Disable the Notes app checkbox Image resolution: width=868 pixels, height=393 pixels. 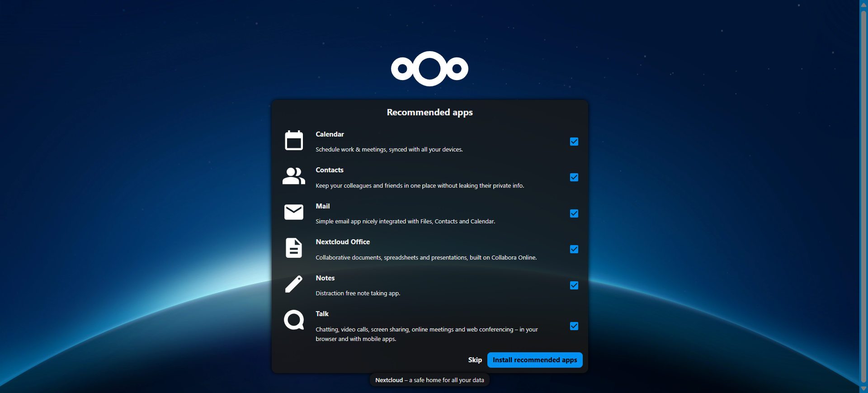[x=574, y=285]
